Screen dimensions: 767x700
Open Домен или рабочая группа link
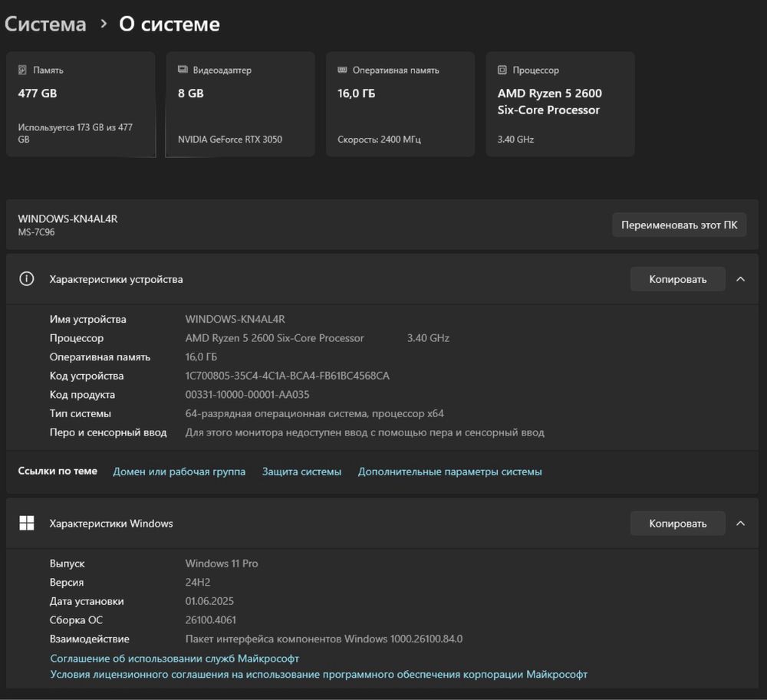point(179,472)
